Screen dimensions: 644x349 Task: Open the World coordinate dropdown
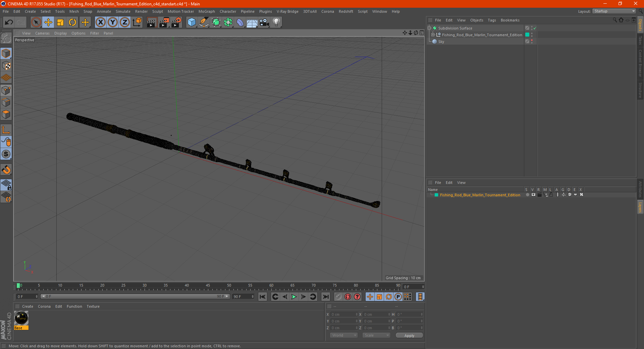click(344, 335)
